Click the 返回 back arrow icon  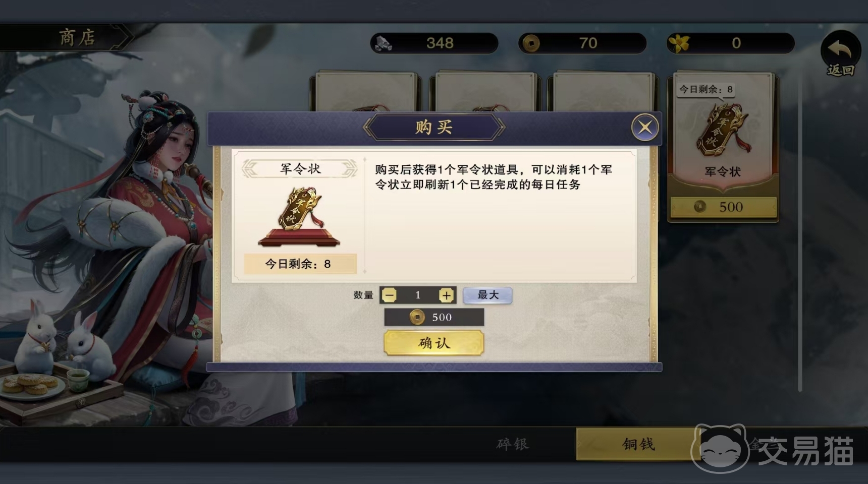pyautogui.click(x=840, y=52)
